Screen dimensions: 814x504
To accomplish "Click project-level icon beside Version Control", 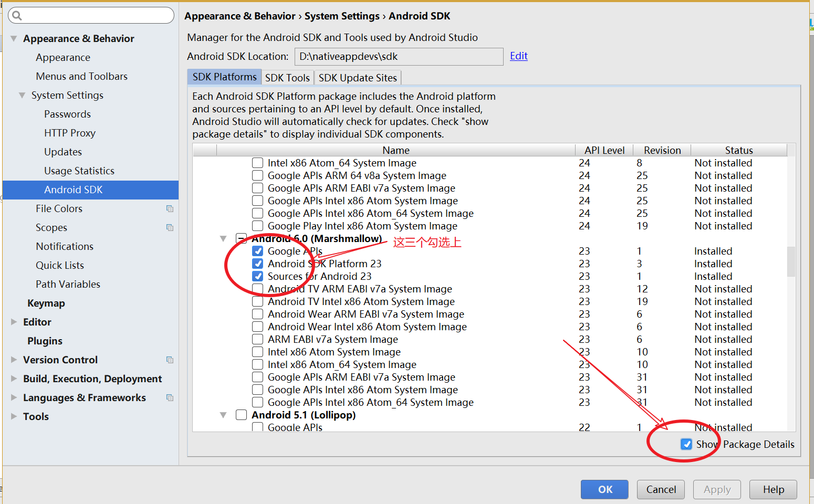I will point(170,360).
